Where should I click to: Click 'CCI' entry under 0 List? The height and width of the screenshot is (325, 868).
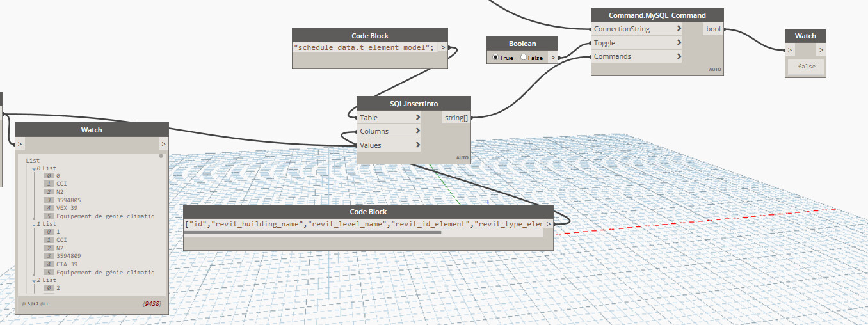(x=61, y=184)
